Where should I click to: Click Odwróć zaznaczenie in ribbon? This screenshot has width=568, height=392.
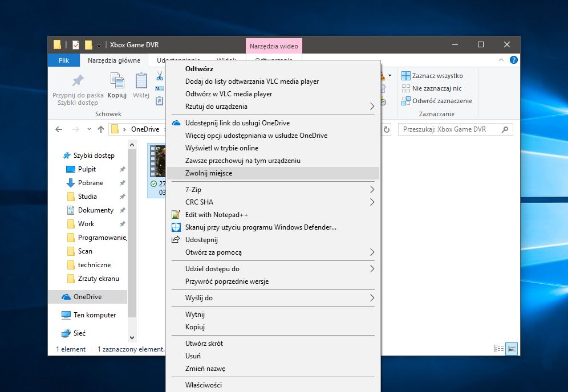[441, 101]
